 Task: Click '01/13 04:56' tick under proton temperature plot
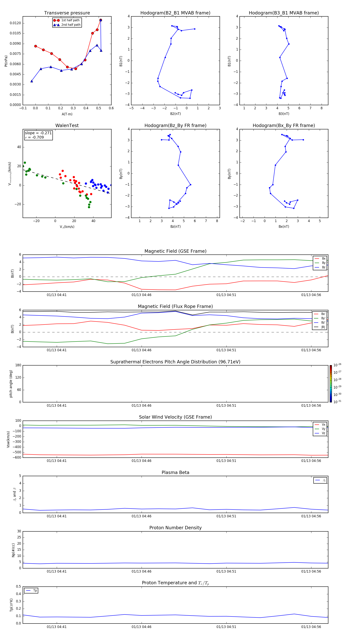(311, 627)
